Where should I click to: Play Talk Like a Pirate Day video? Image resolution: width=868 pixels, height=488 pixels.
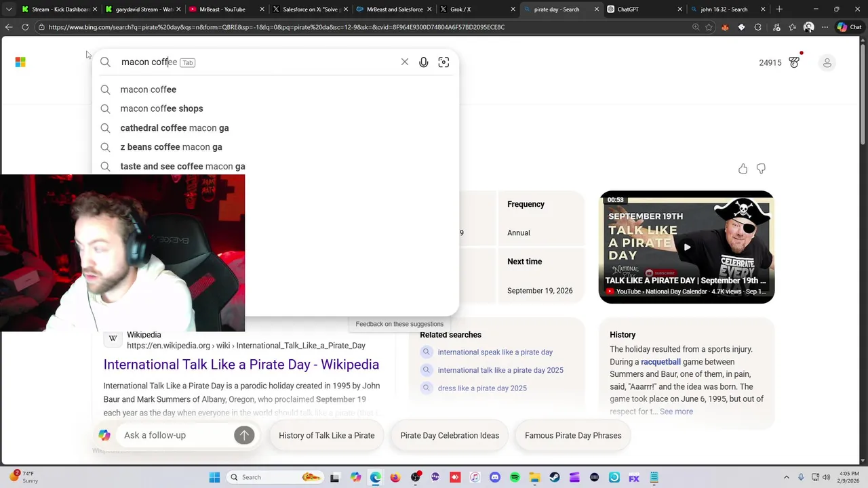[x=686, y=247]
